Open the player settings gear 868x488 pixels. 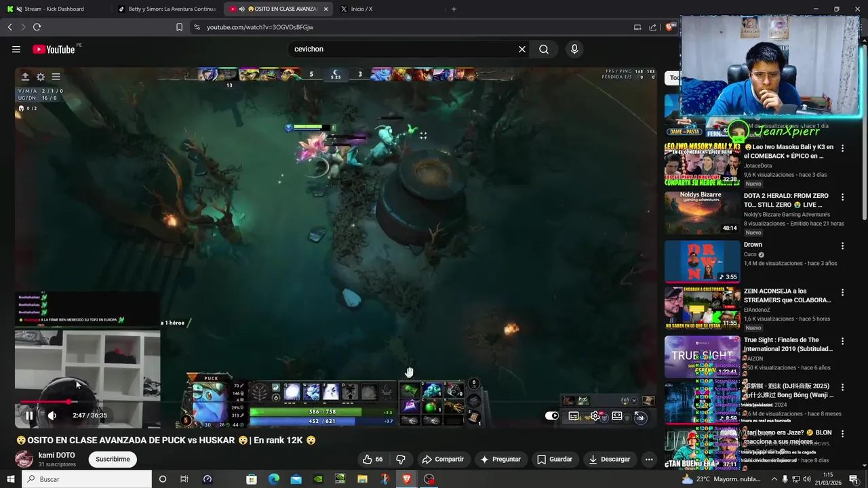point(595,416)
